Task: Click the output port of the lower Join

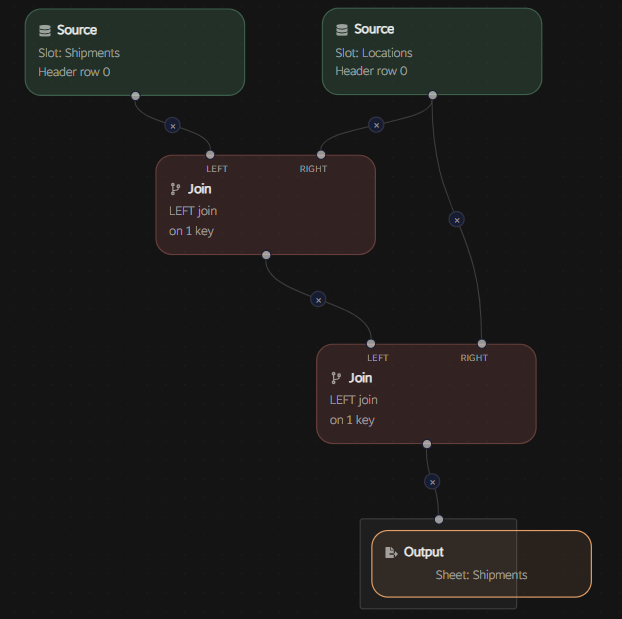Action: [x=427, y=444]
